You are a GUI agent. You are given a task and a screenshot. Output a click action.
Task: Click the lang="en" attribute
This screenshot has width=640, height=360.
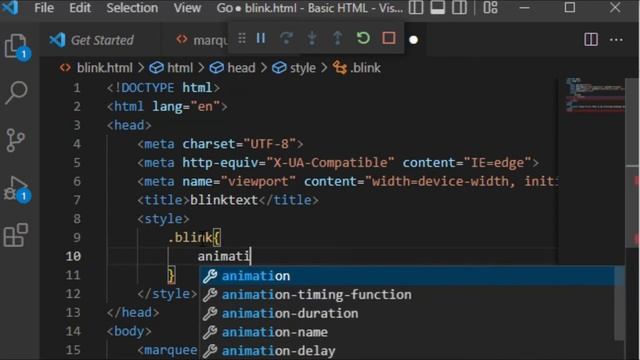[186, 107]
